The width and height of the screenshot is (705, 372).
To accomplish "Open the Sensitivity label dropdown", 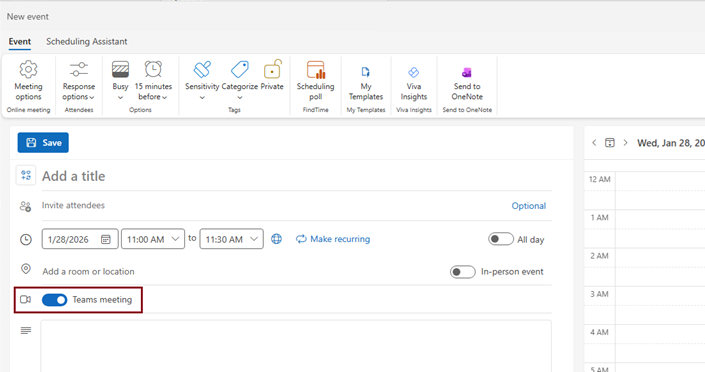I will pos(202,82).
